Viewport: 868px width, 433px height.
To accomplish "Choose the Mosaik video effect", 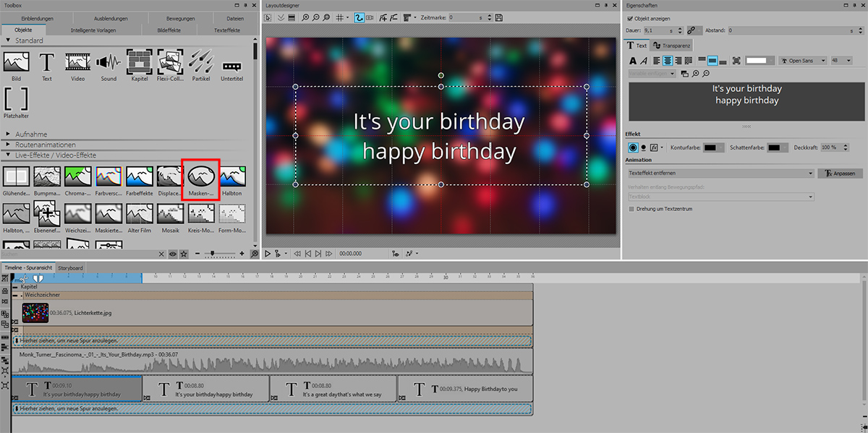I will pyautogui.click(x=169, y=213).
